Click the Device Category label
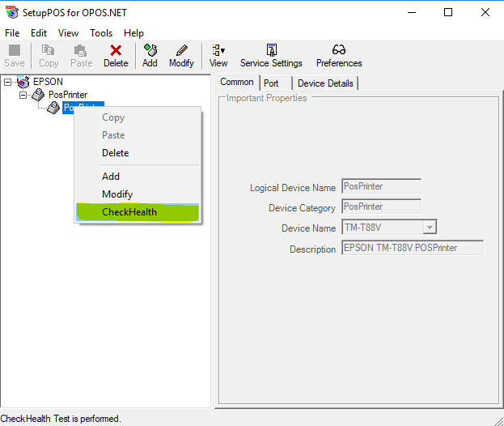Screen dimensions: 504x426 pos(302,208)
